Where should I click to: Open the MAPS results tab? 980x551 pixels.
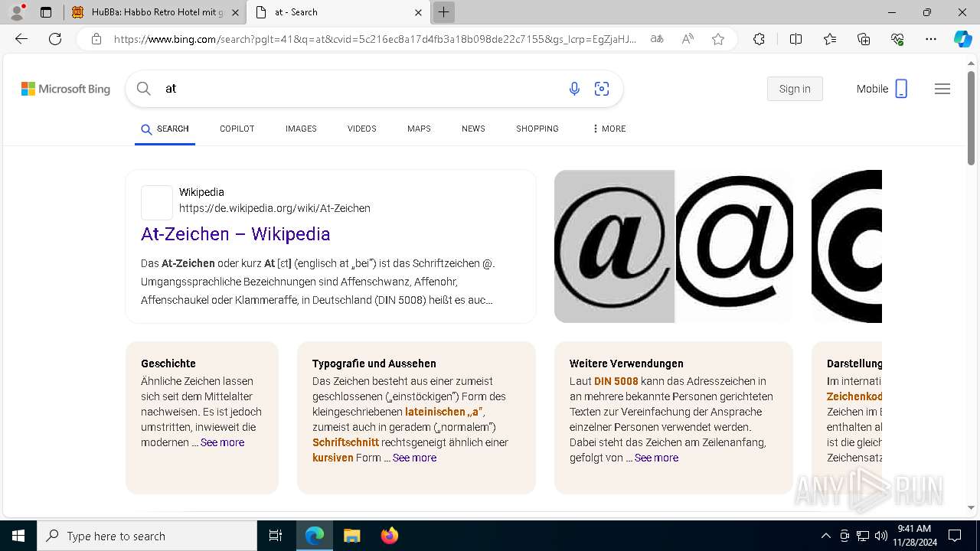[419, 129]
